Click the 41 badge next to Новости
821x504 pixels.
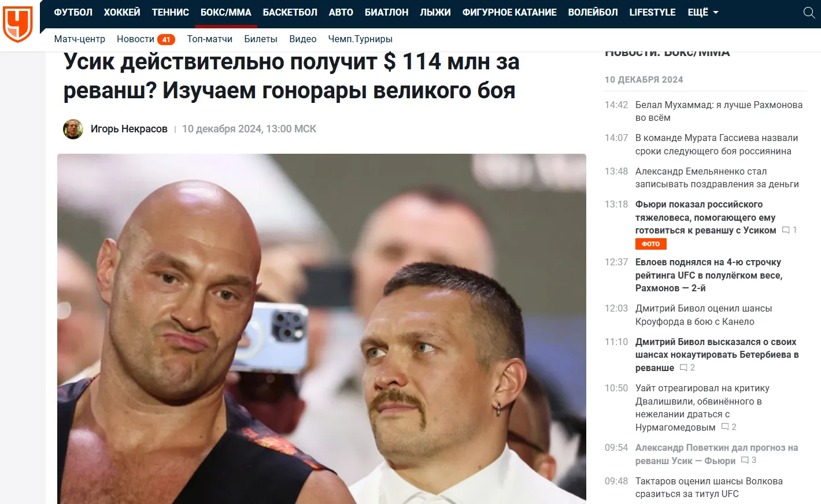pos(166,39)
